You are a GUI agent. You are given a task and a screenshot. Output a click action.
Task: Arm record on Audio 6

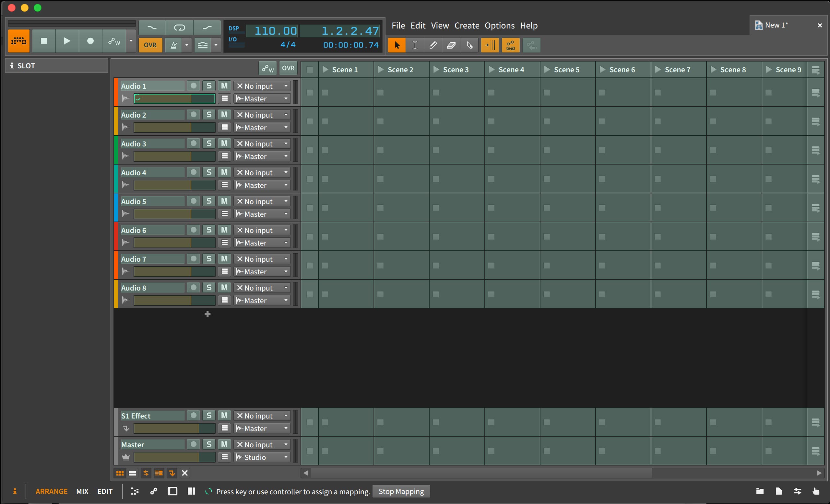(x=193, y=230)
